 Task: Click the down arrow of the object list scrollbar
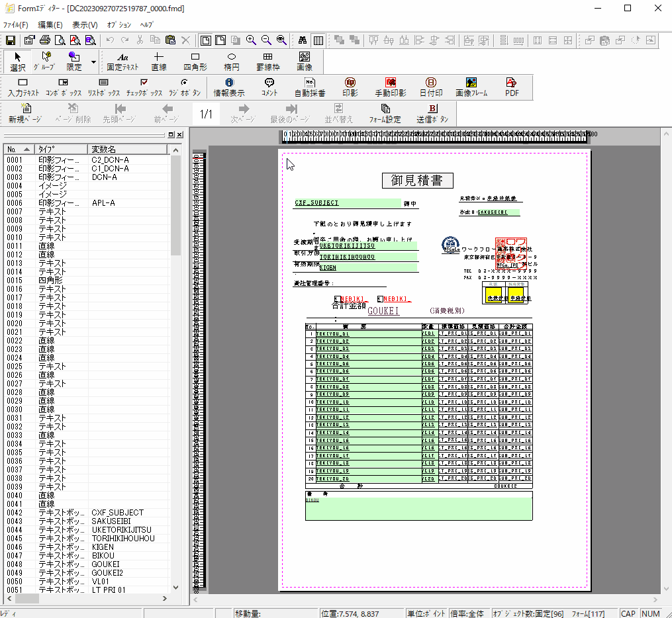click(175, 587)
